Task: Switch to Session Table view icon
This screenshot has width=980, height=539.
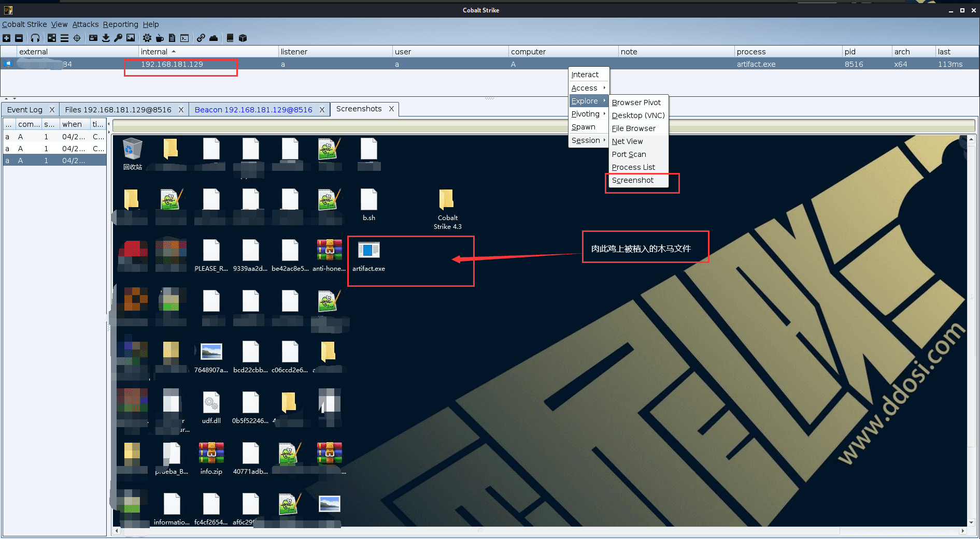Action: [64, 38]
